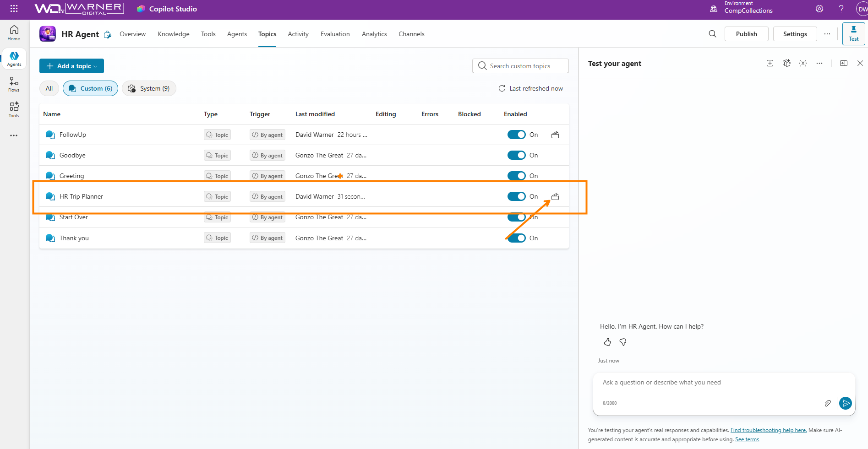Open the more options ellipsis beside Settings
The image size is (868, 449).
pyautogui.click(x=827, y=34)
